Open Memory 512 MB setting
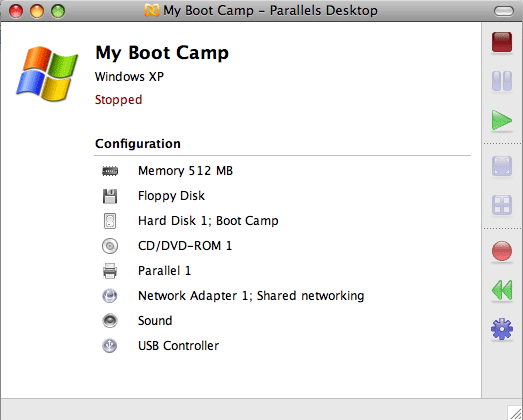The image size is (523, 420). pos(185,171)
